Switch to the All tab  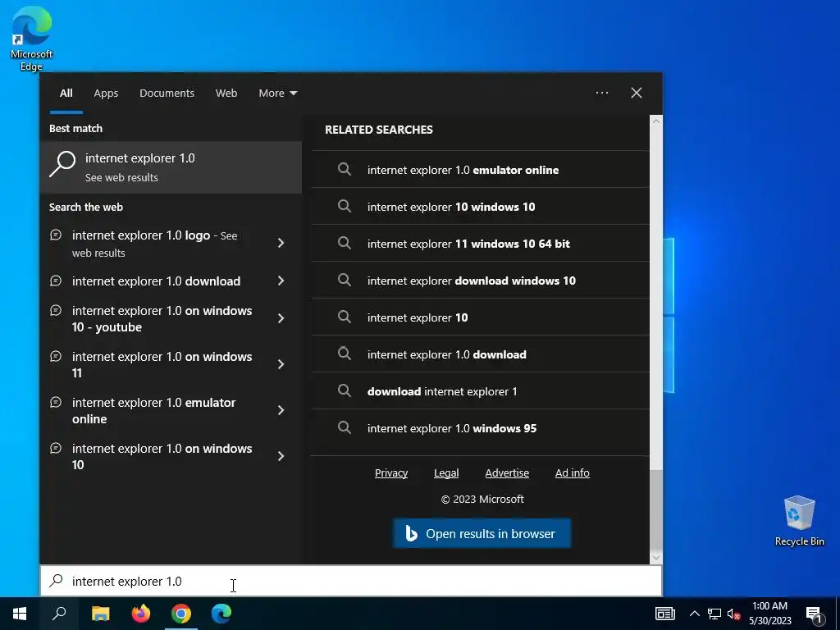coord(66,94)
